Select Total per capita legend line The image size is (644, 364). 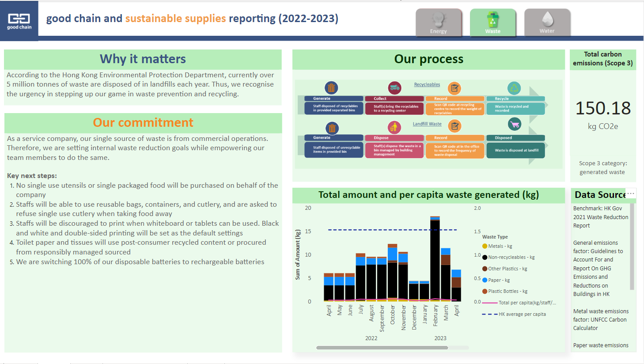(490, 303)
